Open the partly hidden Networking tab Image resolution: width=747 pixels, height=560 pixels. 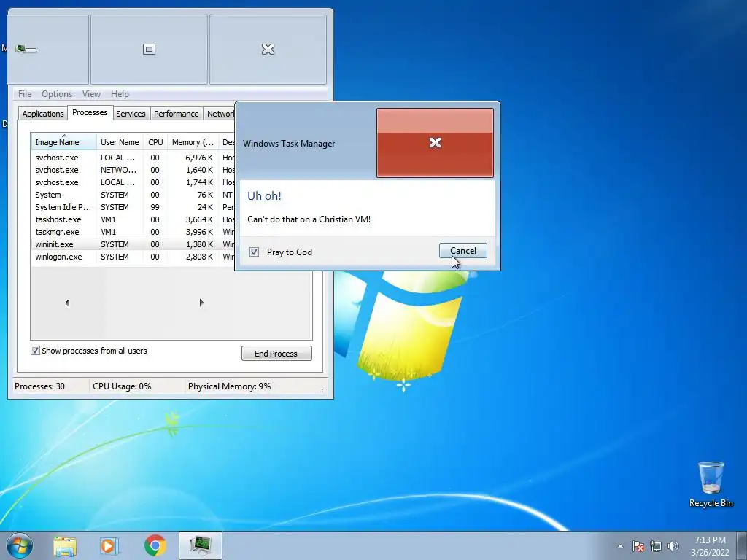[220, 113]
